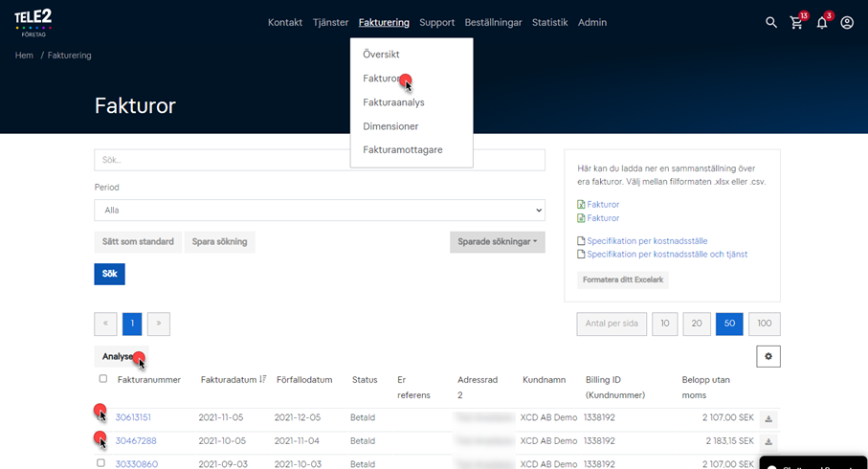Open Tjänster menu
This screenshot has height=469, width=868.
pos(330,23)
